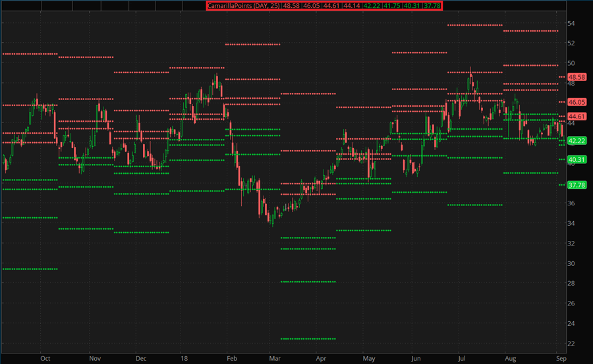Click the Sep label on time axis
The image size is (593, 364).
click(x=560, y=359)
